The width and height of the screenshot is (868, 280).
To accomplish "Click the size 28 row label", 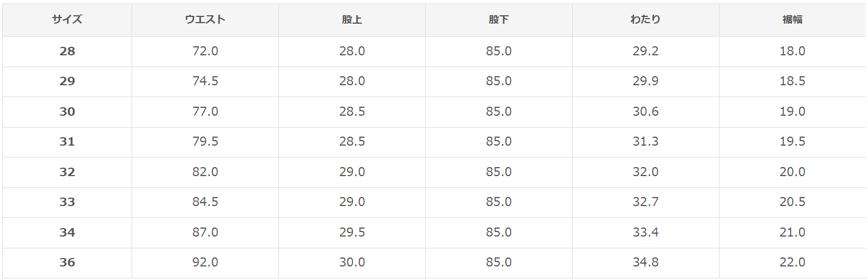I will [67, 51].
